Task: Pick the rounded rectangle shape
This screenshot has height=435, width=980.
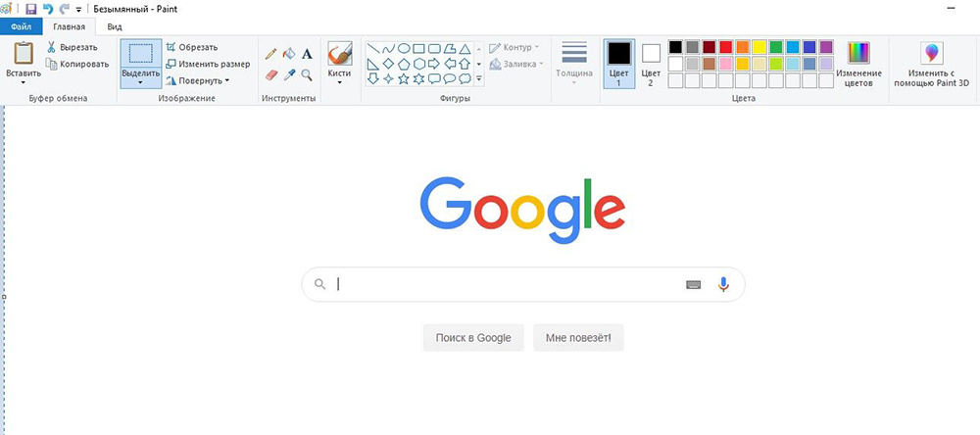Action: click(x=434, y=49)
